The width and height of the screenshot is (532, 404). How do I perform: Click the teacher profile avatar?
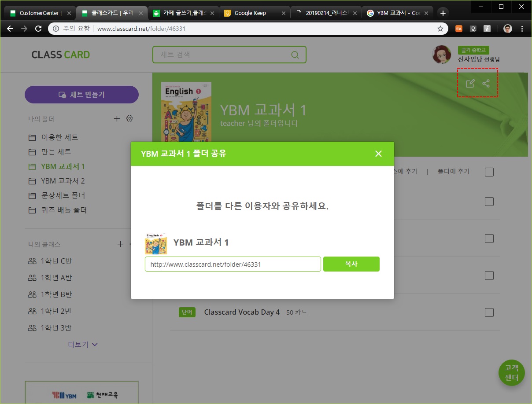(x=442, y=55)
